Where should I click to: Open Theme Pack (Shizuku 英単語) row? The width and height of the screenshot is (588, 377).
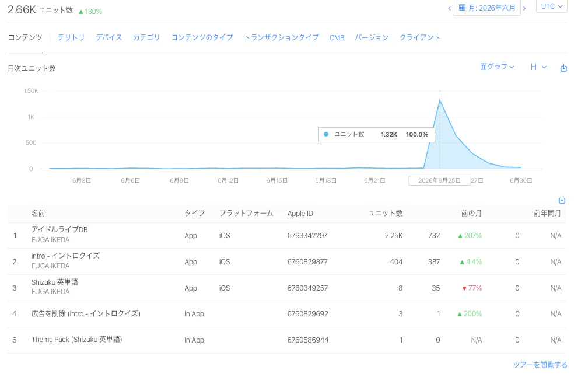[x=286, y=340]
